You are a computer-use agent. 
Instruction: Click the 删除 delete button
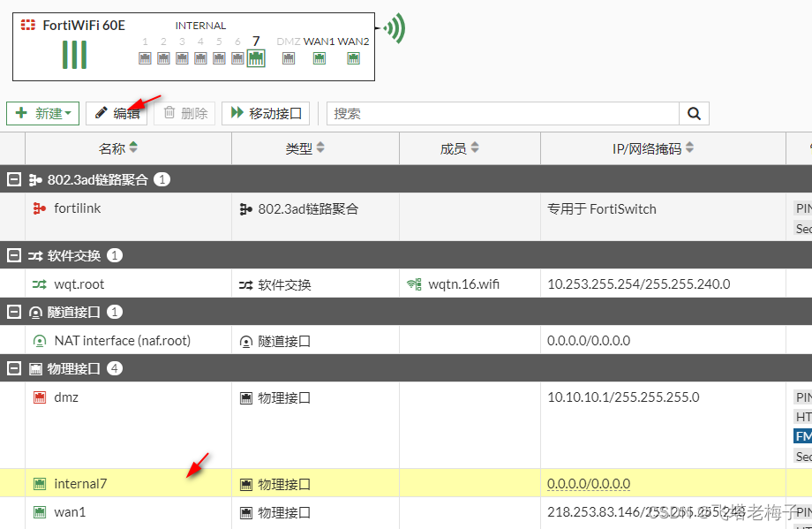point(184,113)
